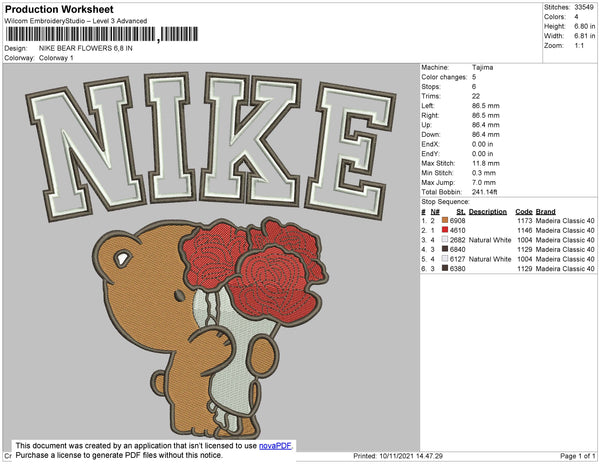Click the printed date '10/11/2021 14:47:29'
This screenshot has width=600, height=464.
pyautogui.click(x=411, y=456)
